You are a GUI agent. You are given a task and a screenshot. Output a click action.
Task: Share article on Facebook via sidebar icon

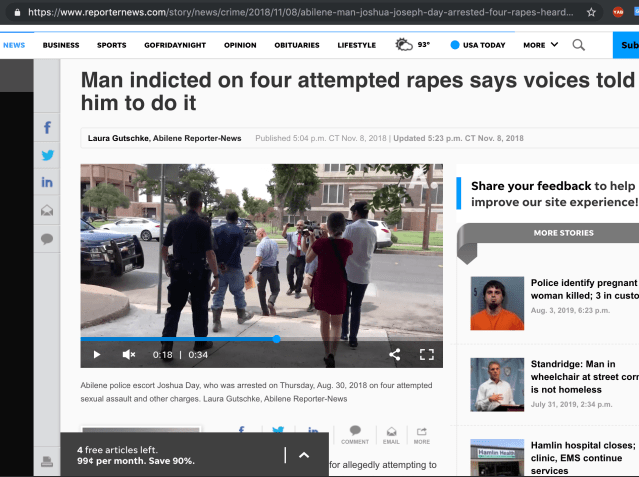click(47, 128)
